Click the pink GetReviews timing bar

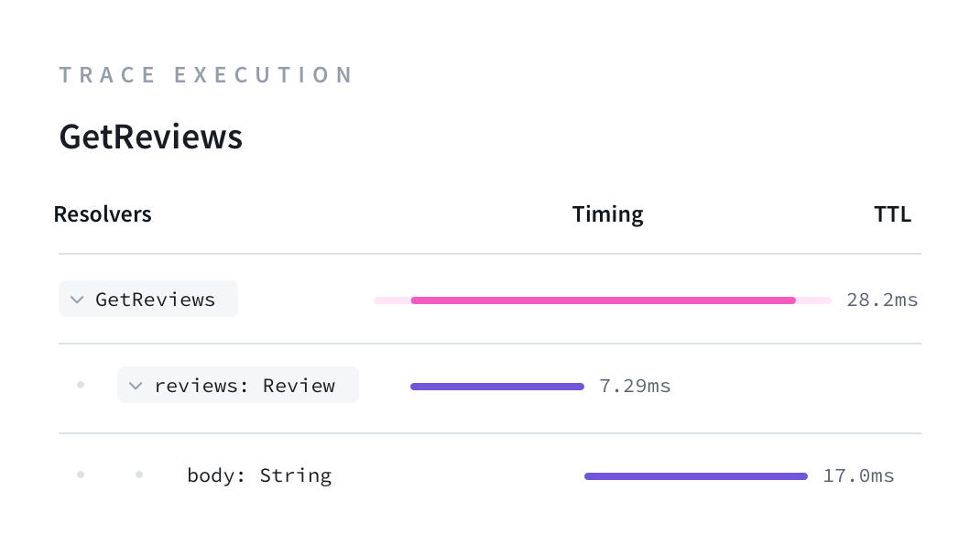[603, 300]
